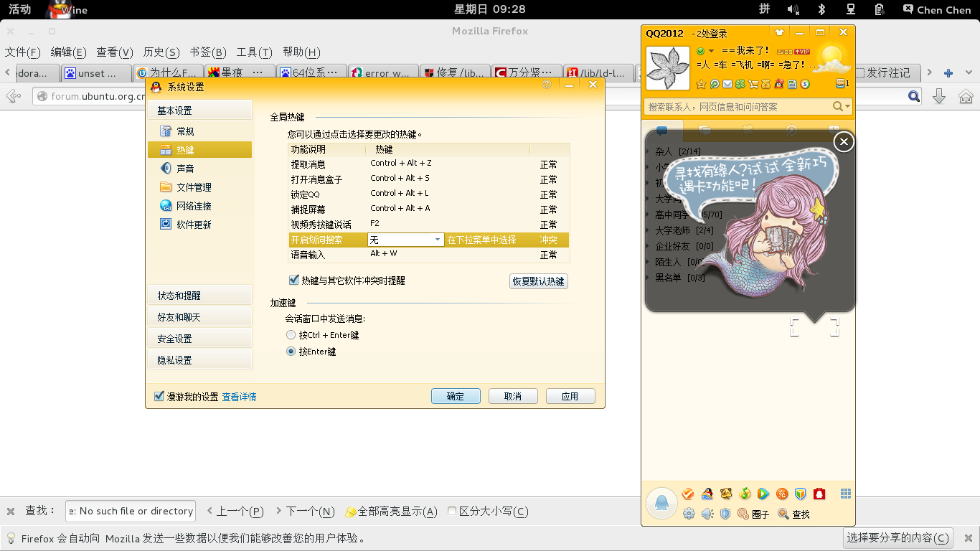Open QQ Game penguin icon
This screenshot has height=551, width=980.
(707, 494)
